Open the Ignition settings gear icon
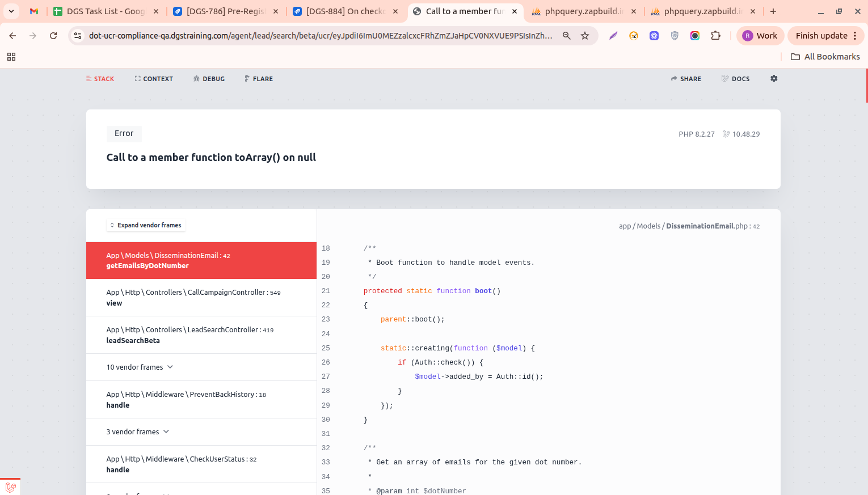The width and height of the screenshot is (868, 495). click(x=774, y=79)
